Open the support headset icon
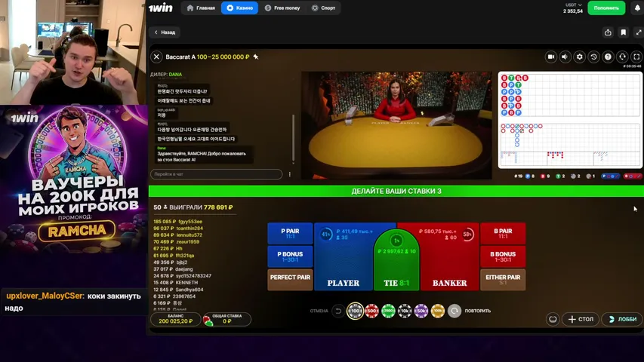Image resolution: width=644 pixels, height=362 pixels. [622, 57]
